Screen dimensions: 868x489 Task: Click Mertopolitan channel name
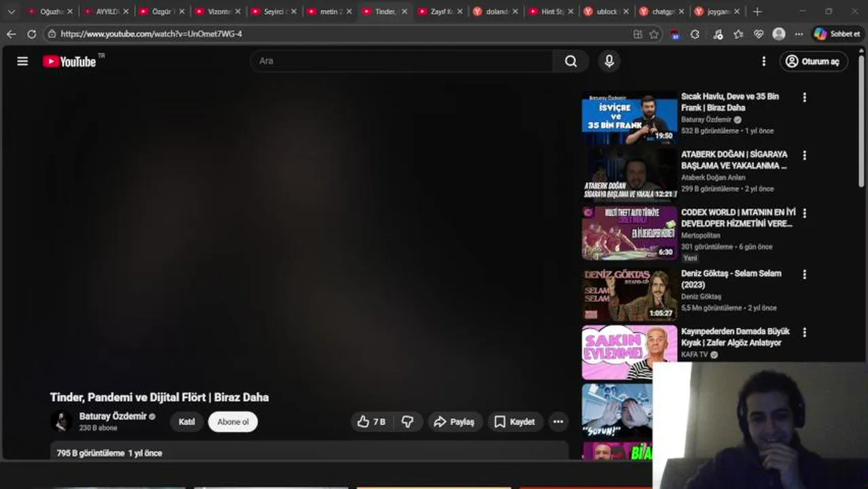(701, 236)
